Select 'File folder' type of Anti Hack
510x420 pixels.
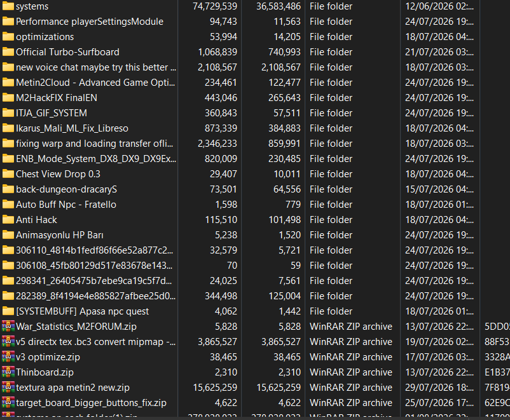(331, 220)
